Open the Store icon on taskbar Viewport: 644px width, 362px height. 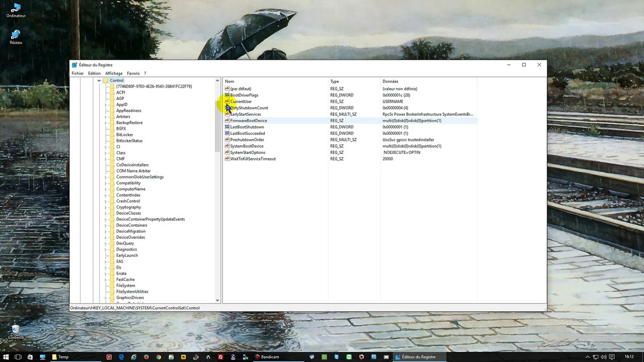[30, 357]
